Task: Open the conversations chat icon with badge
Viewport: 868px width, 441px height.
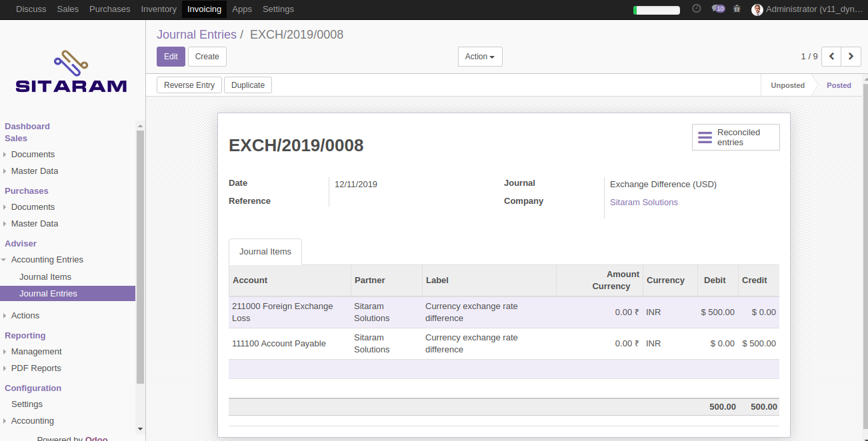Action: [x=718, y=9]
